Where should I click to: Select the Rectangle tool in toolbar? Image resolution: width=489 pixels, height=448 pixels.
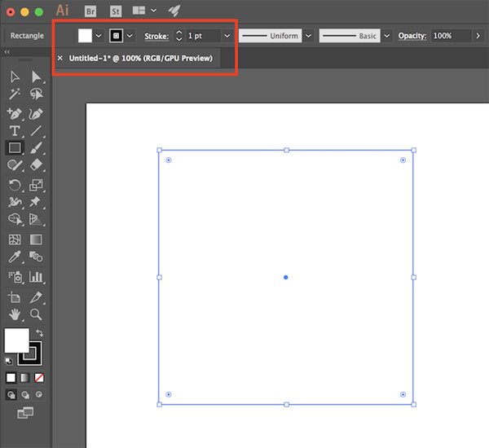[x=15, y=148]
